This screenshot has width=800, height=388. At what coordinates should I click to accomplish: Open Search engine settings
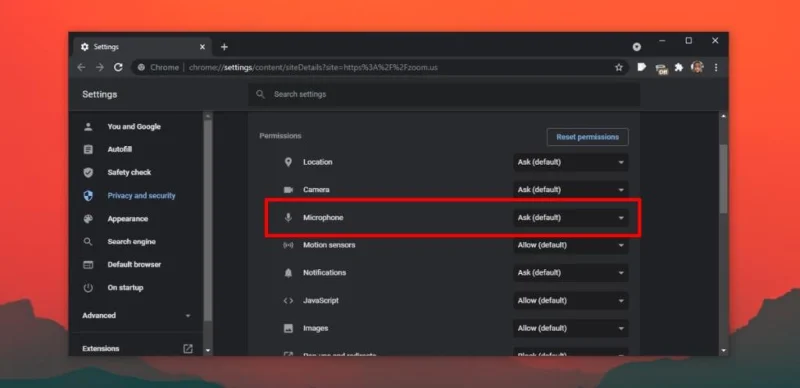132,241
